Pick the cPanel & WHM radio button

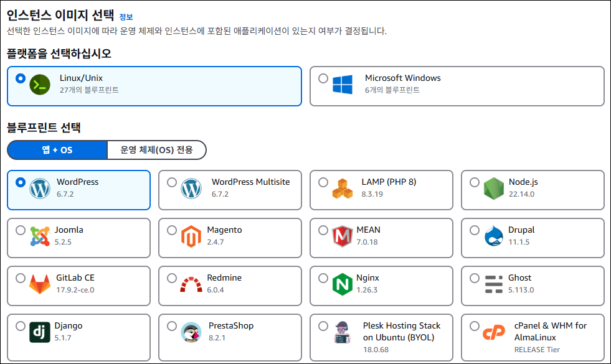[x=474, y=326]
